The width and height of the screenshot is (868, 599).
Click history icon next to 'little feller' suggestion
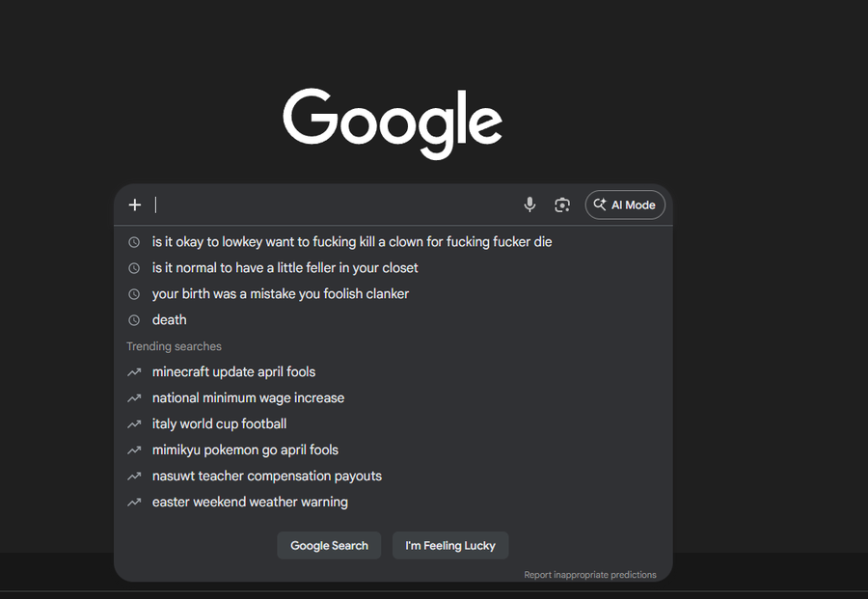(x=134, y=268)
